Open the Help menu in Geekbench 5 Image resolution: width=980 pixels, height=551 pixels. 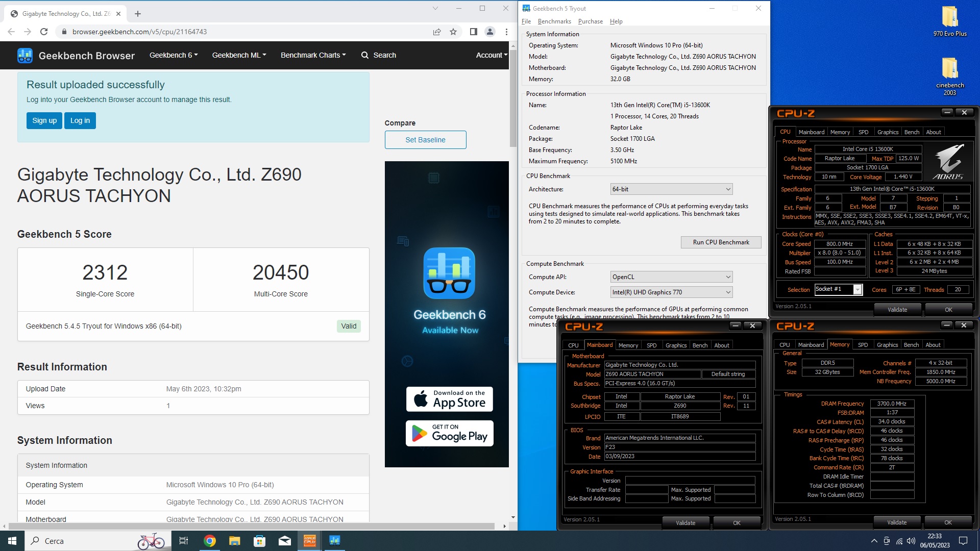[616, 21]
